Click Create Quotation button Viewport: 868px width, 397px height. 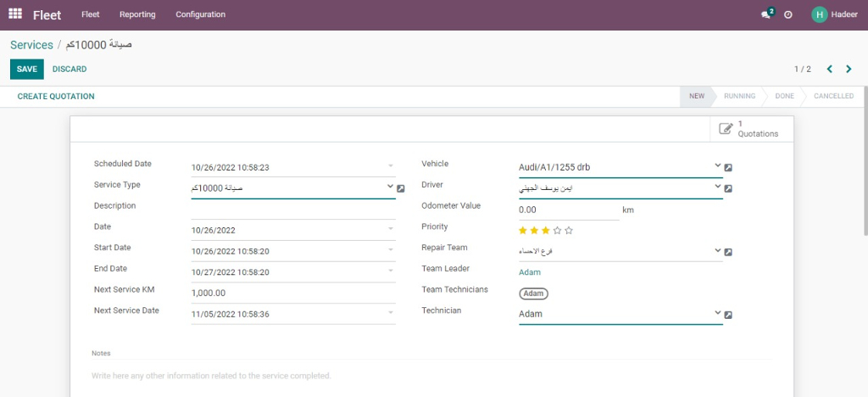coord(56,97)
